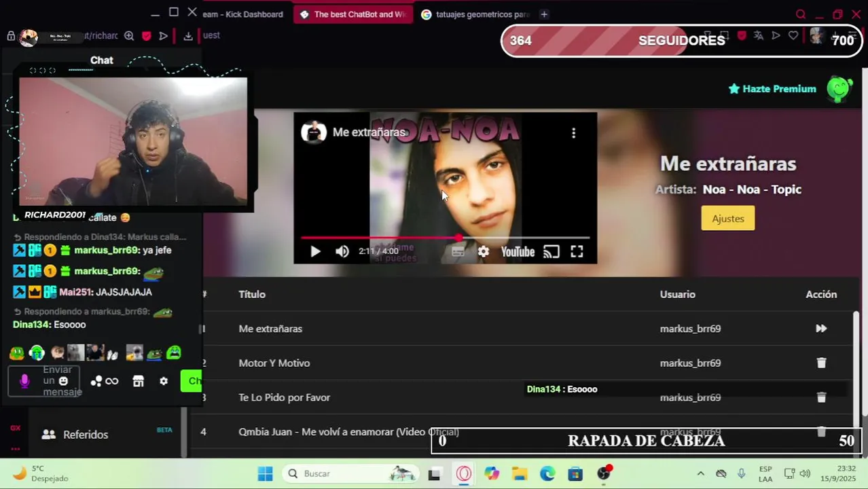The width and height of the screenshot is (868, 489).
Task: Enter fullscreen in the YouTube player
Action: [x=577, y=252]
